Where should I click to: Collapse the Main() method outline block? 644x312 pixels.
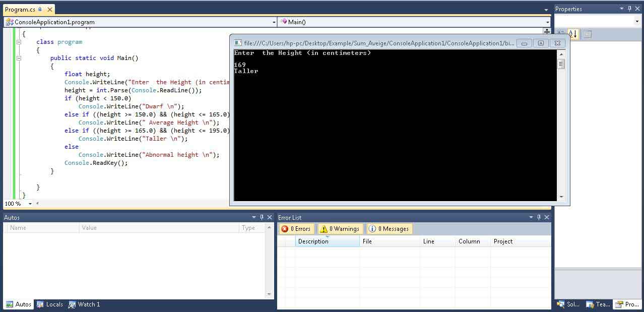(x=19, y=58)
